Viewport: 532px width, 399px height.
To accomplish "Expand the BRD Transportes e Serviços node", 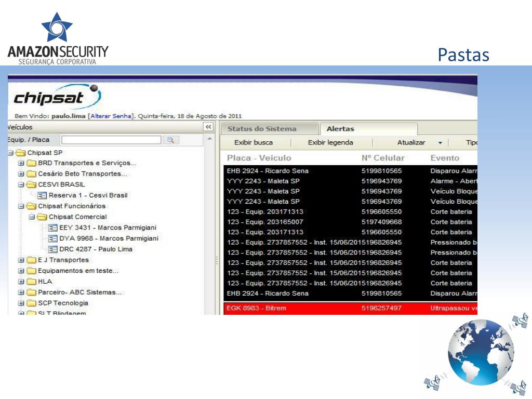I will point(21,163).
